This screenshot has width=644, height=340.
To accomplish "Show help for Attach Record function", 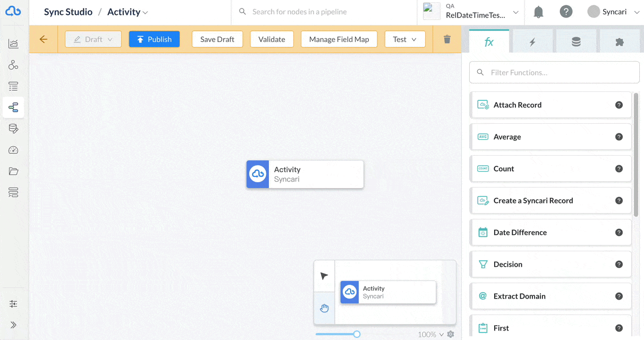I will (x=618, y=105).
